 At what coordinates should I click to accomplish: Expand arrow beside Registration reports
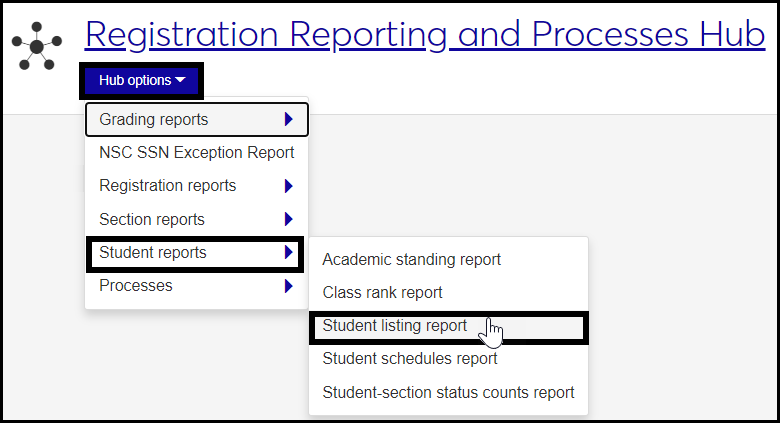(288, 186)
